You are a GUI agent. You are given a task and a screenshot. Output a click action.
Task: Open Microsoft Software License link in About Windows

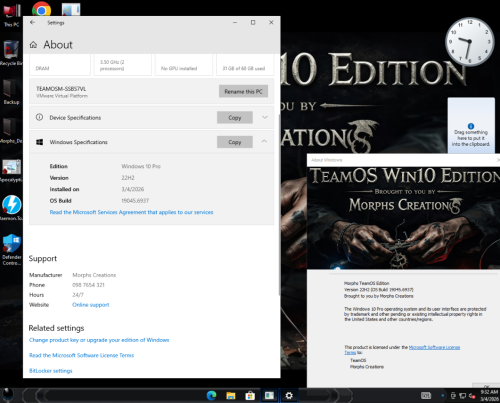(x=434, y=347)
